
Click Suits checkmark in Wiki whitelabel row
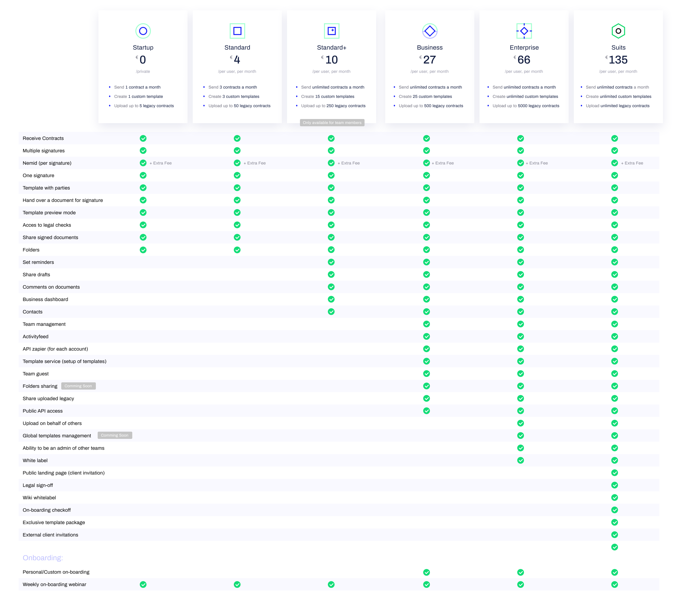615,498
